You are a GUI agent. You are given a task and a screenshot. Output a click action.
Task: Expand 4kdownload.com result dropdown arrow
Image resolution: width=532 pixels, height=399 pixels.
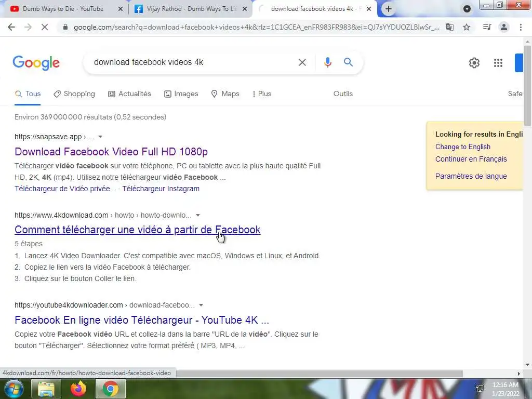point(198,216)
